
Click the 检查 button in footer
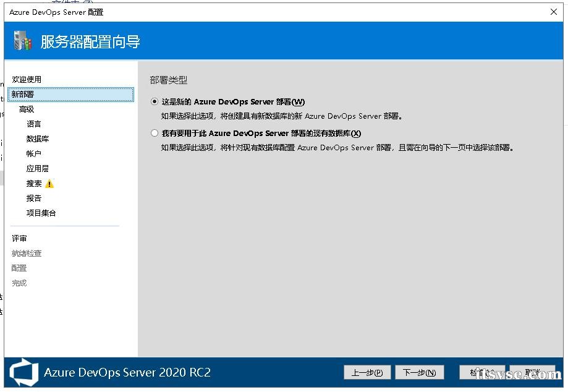click(482, 372)
